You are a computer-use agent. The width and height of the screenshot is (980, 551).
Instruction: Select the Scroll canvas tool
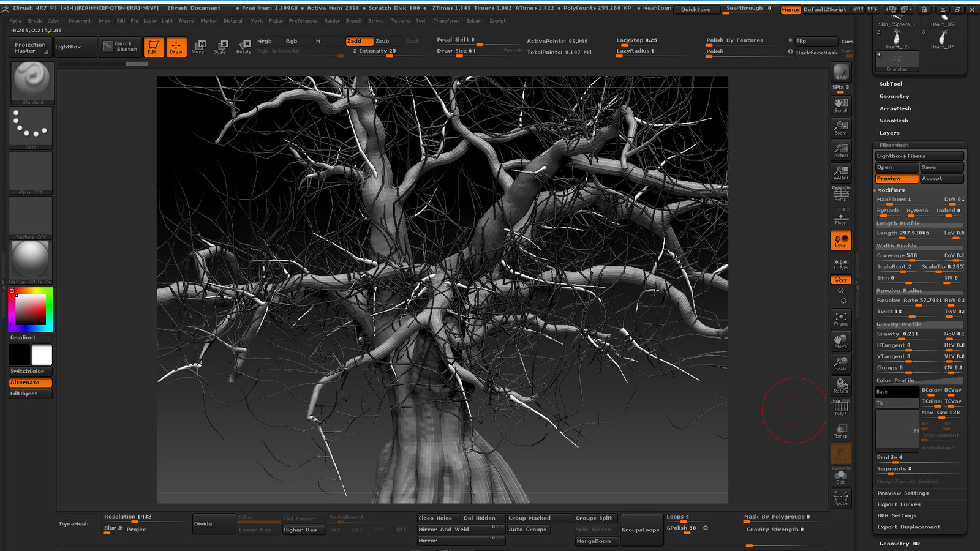click(x=841, y=105)
